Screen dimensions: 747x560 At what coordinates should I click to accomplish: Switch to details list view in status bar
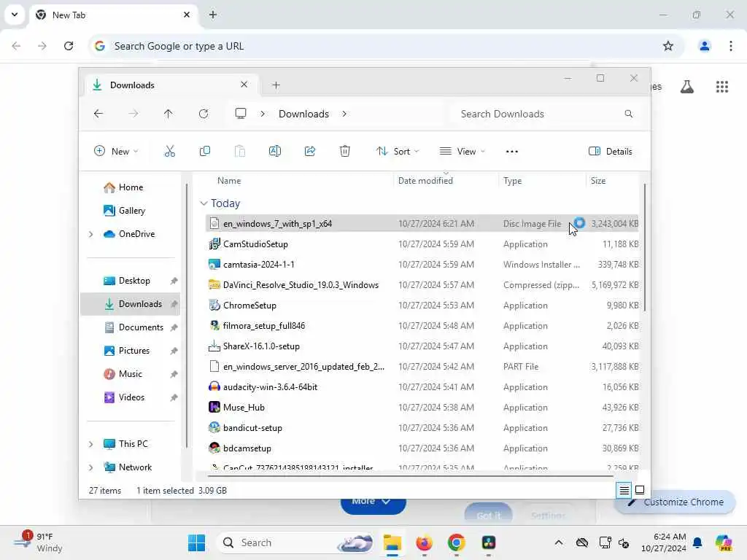pyautogui.click(x=624, y=490)
